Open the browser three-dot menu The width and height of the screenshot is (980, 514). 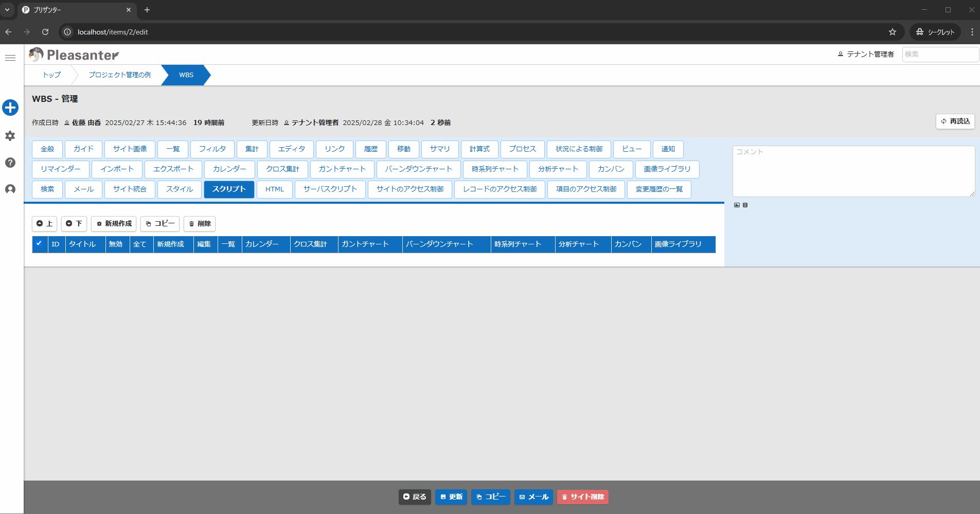click(972, 32)
